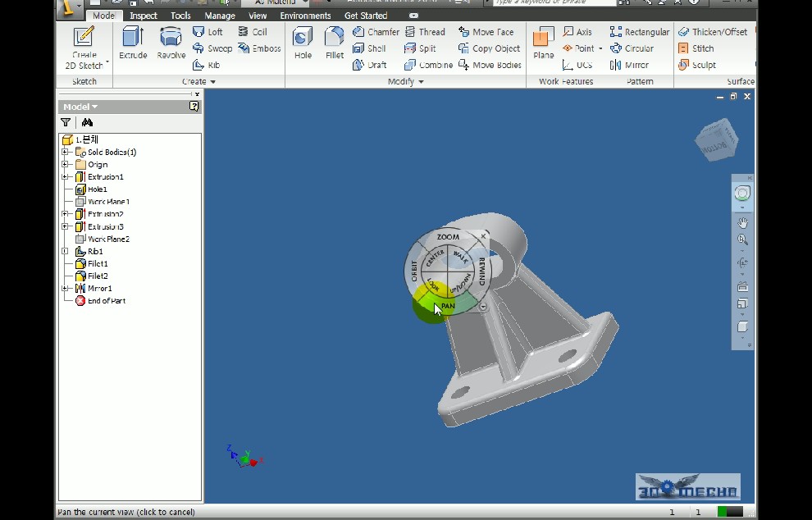
Task: Use the Mirror pattern tool
Action: point(629,65)
